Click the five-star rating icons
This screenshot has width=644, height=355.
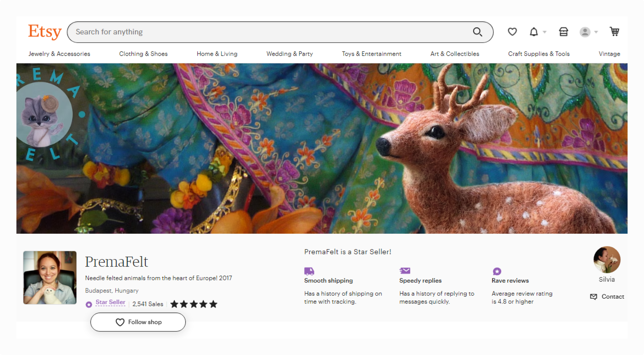coord(194,304)
